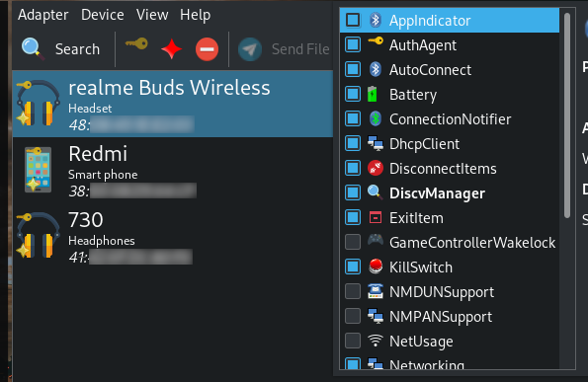Select the ConnectionNotifier plugin name
The image size is (588, 382).
tap(450, 119)
